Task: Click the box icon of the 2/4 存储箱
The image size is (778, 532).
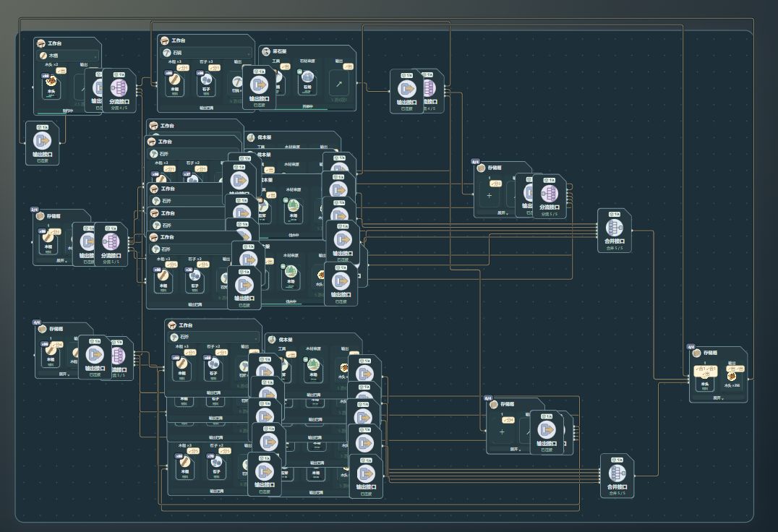Action: (x=40, y=217)
